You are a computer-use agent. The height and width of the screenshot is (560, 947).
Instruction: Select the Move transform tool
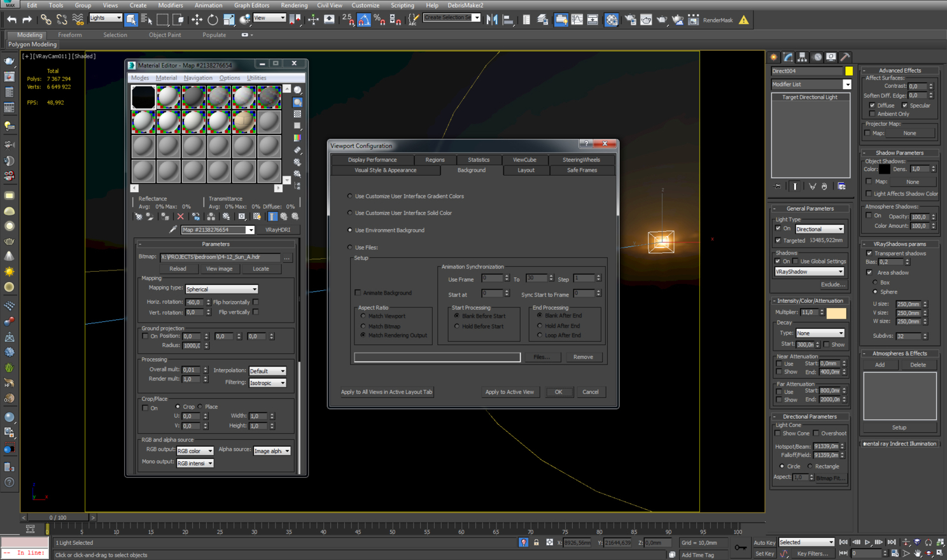coord(197,20)
